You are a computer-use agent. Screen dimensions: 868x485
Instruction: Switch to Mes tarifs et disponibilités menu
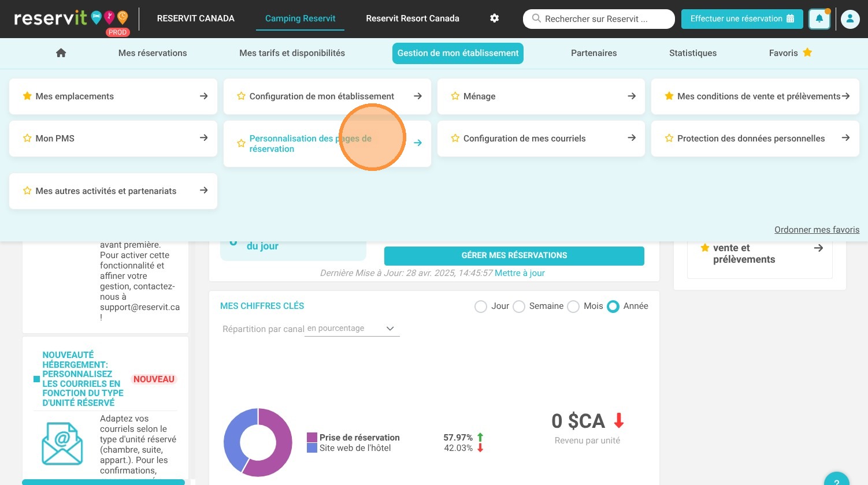292,53
